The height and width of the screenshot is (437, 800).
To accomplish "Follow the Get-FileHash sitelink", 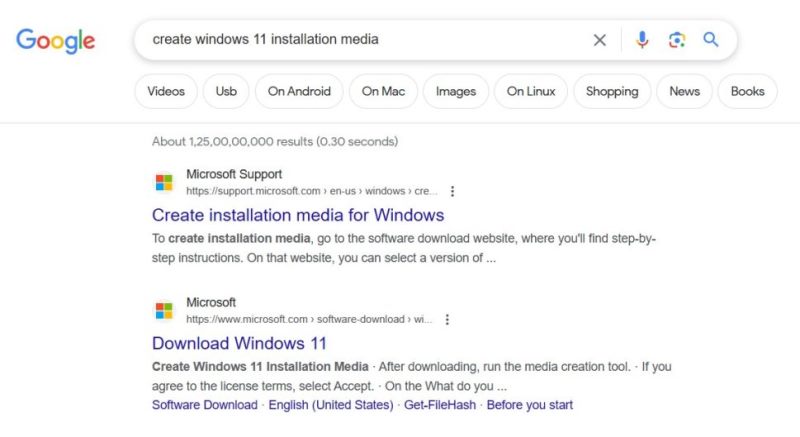I will pos(440,405).
